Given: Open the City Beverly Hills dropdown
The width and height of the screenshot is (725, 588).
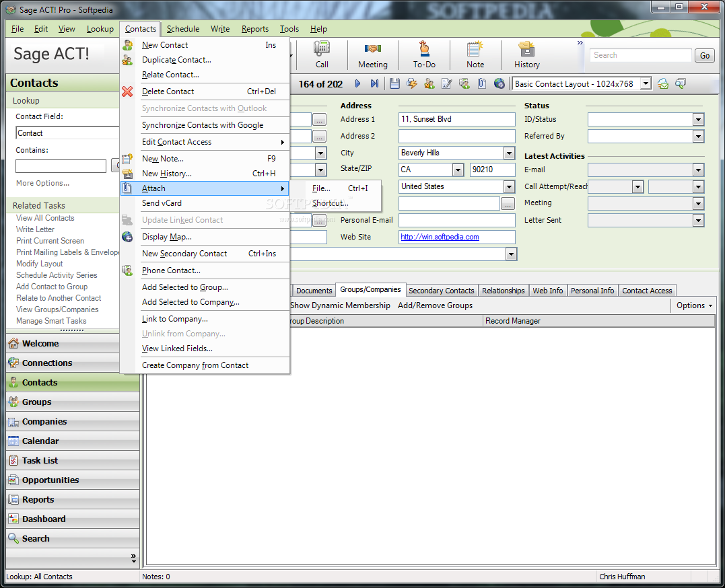Looking at the screenshot, I should [509, 153].
